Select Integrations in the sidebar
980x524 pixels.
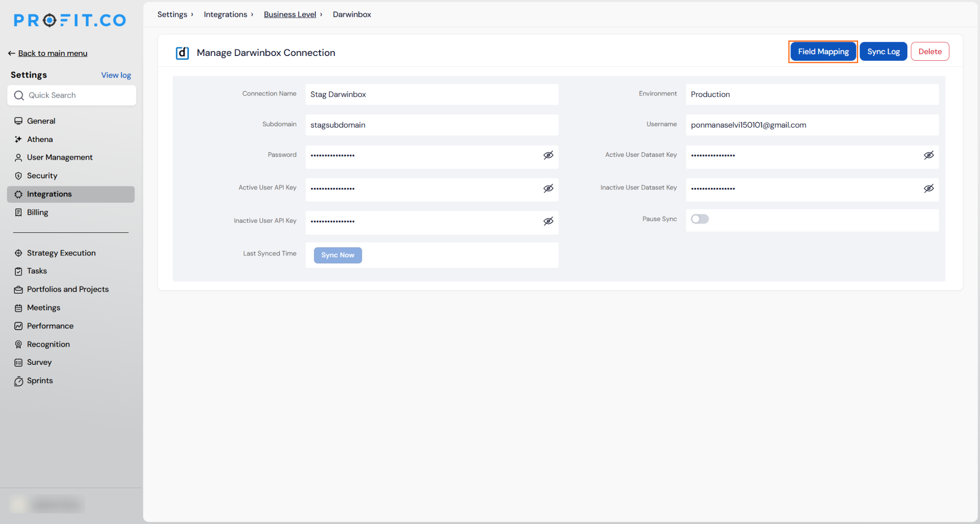tap(71, 194)
